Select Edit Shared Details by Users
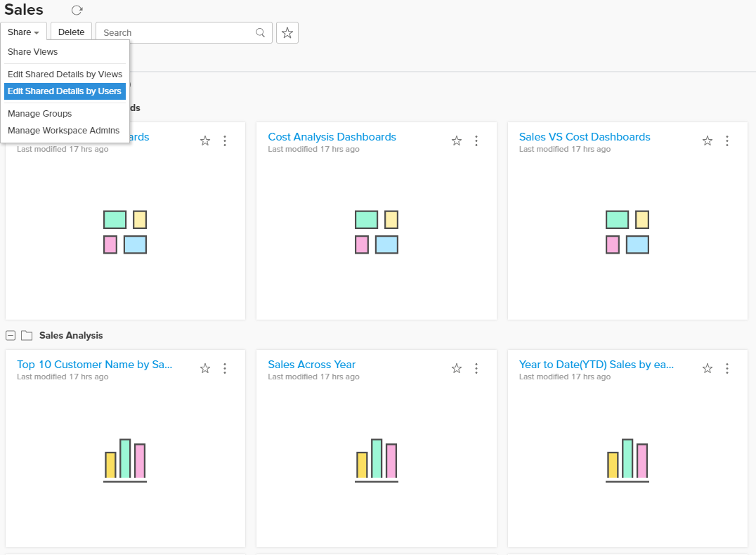This screenshot has width=756, height=555. 65,91
